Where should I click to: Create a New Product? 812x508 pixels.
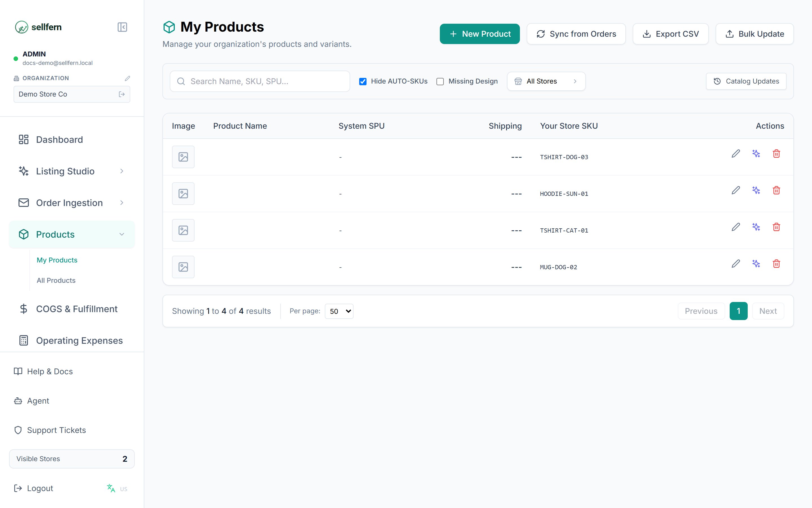tap(480, 34)
